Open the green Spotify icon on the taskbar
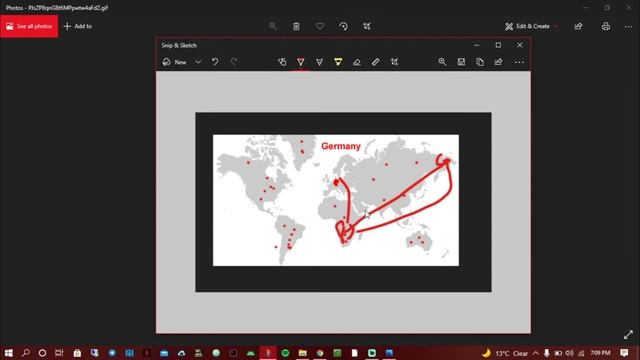Viewport: 640px width, 360px height. [x=285, y=353]
